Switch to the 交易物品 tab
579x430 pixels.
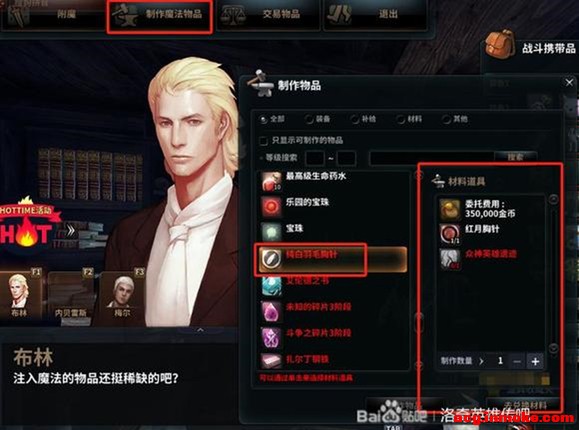pyautogui.click(x=268, y=15)
